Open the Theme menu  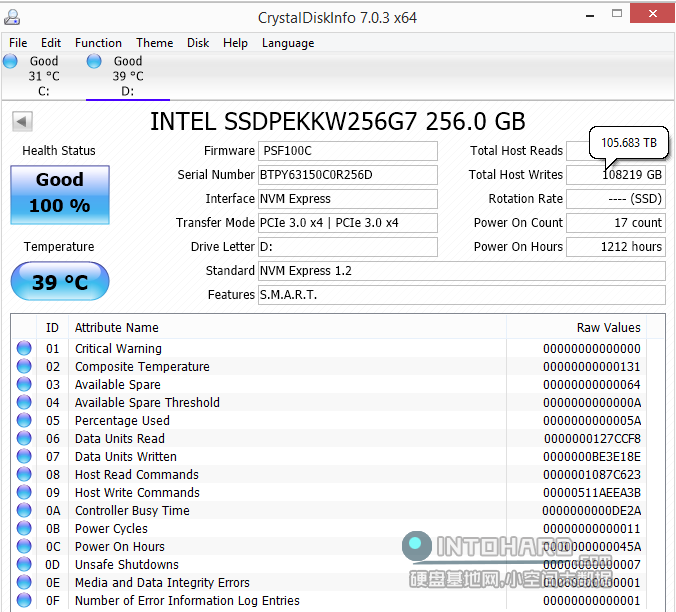point(155,43)
